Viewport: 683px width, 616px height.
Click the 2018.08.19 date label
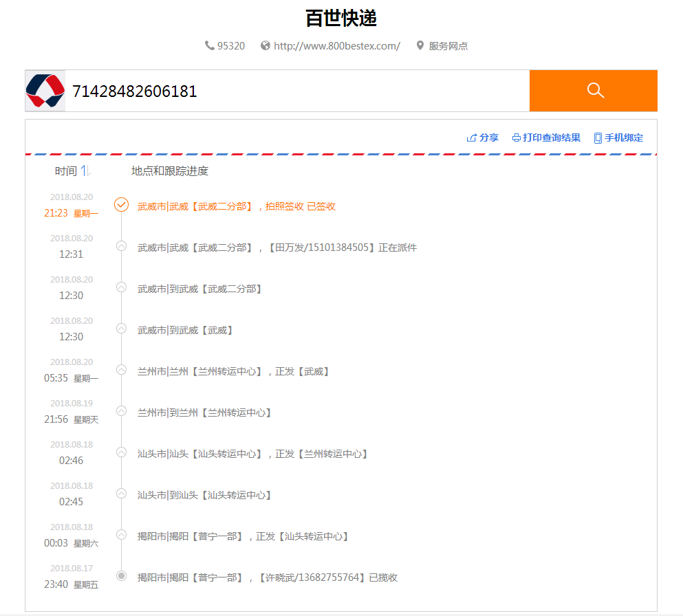(72, 403)
